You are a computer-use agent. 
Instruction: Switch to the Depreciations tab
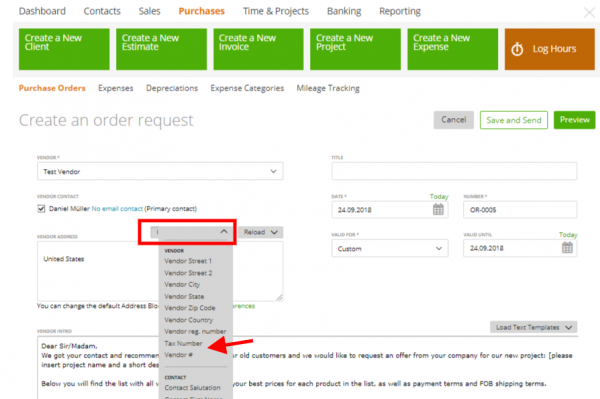point(172,88)
